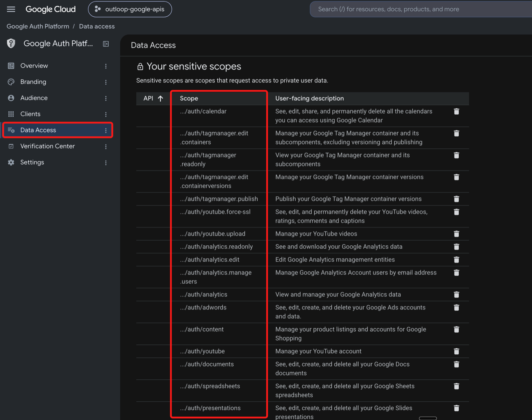Delete the analytics.readonly scope
This screenshot has height=420, width=532.
click(x=457, y=247)
